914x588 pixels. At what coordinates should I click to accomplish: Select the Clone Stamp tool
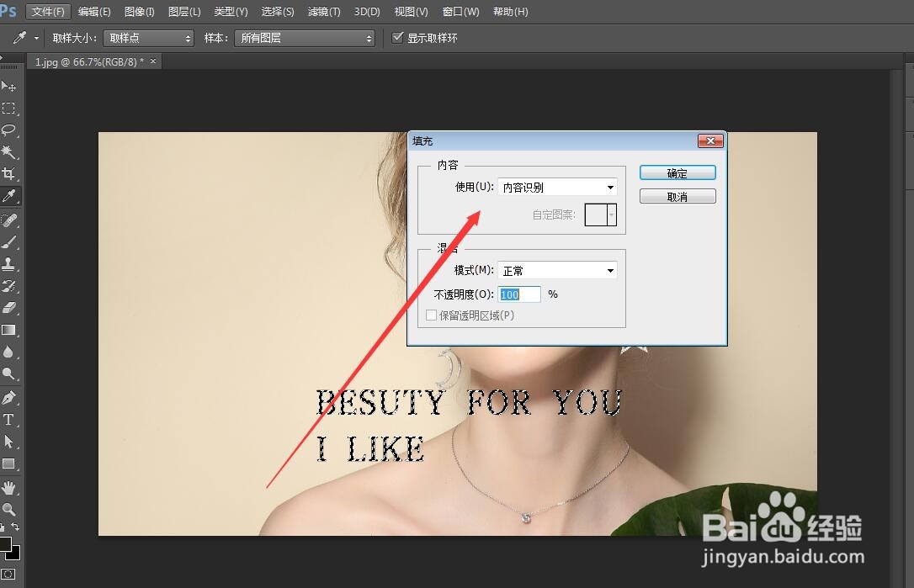coord(8,264)
